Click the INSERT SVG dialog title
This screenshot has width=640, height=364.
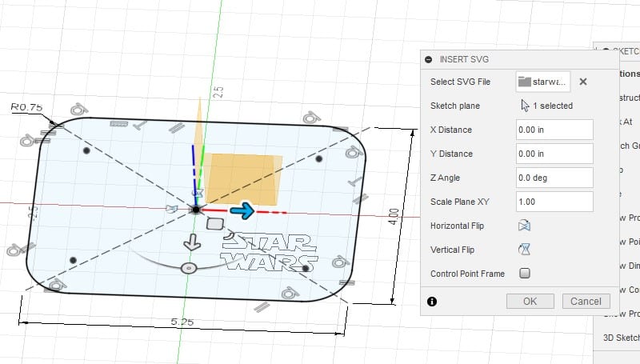pos(464,59)
